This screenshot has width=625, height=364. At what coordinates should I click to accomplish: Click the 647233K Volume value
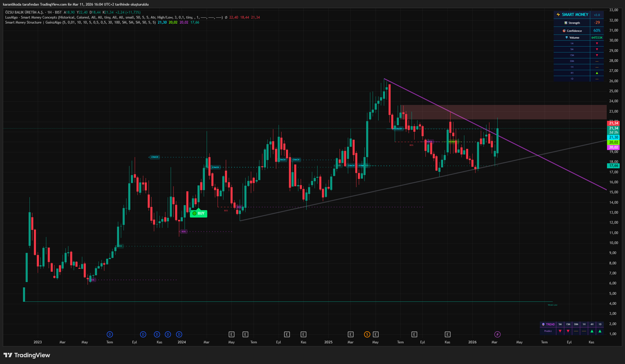tap(597, 37)
